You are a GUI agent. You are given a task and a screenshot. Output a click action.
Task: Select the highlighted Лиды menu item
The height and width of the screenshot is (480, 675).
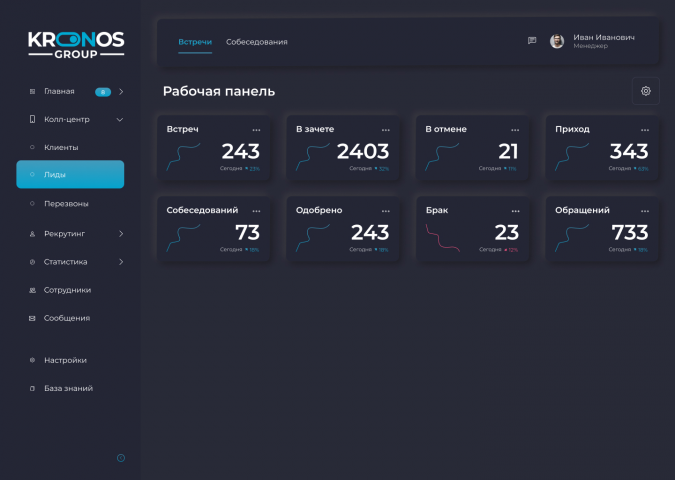coord(70,174)
